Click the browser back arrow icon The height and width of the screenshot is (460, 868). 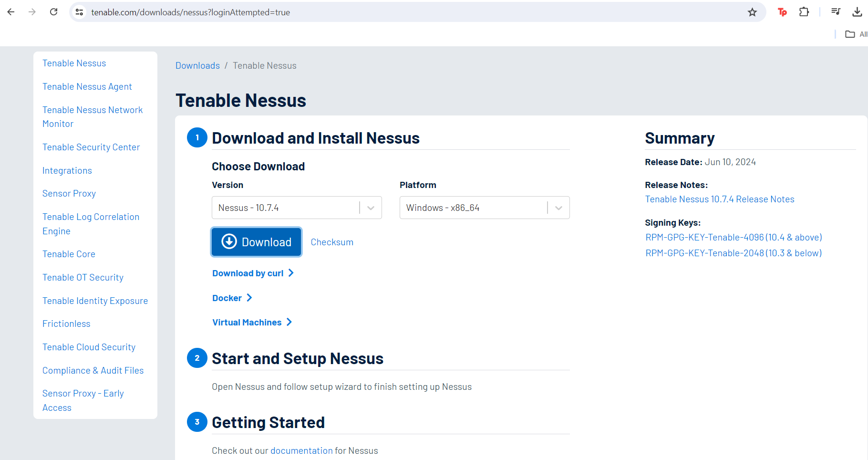(x=11, y=12)
